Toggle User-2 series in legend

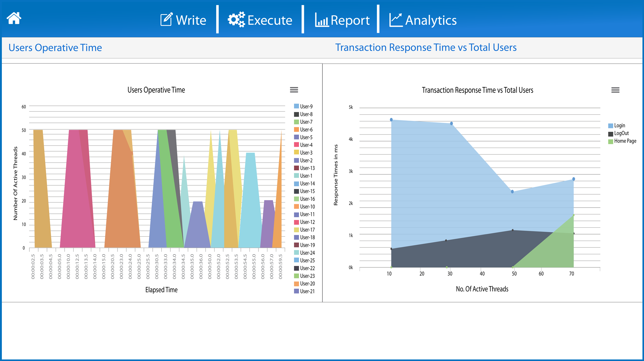(x=303, y=160)
